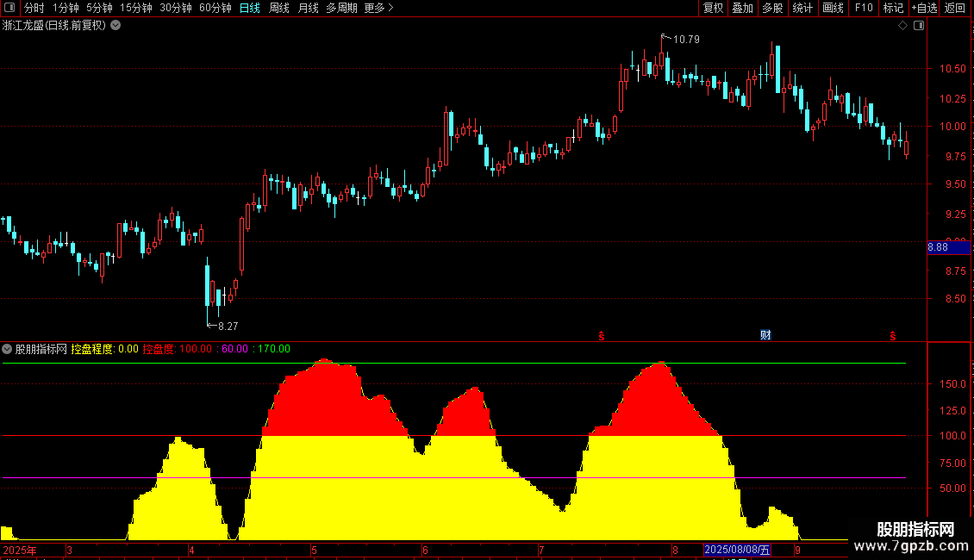974x560 pixels.
Task: Select the 日线 daily period
Action: pyautogui.click(x=250, y=8)
